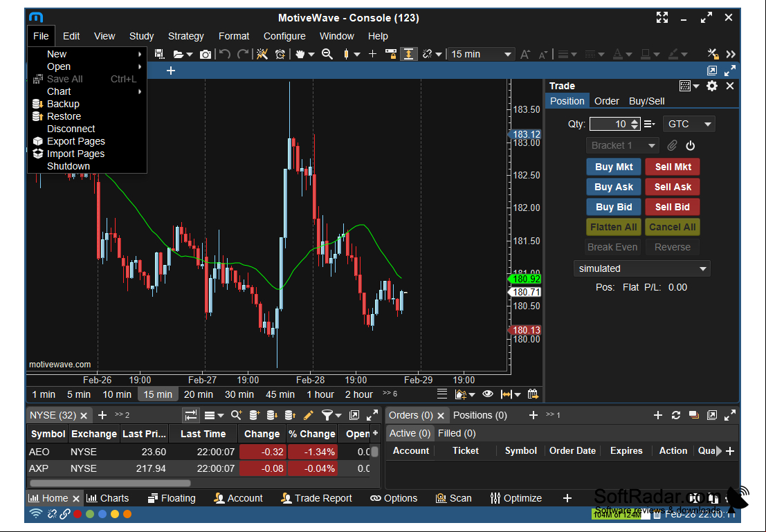766x532 pixels.
Task: Toggle the auto-scale price button in toolbar
Action: pos(408,54)
